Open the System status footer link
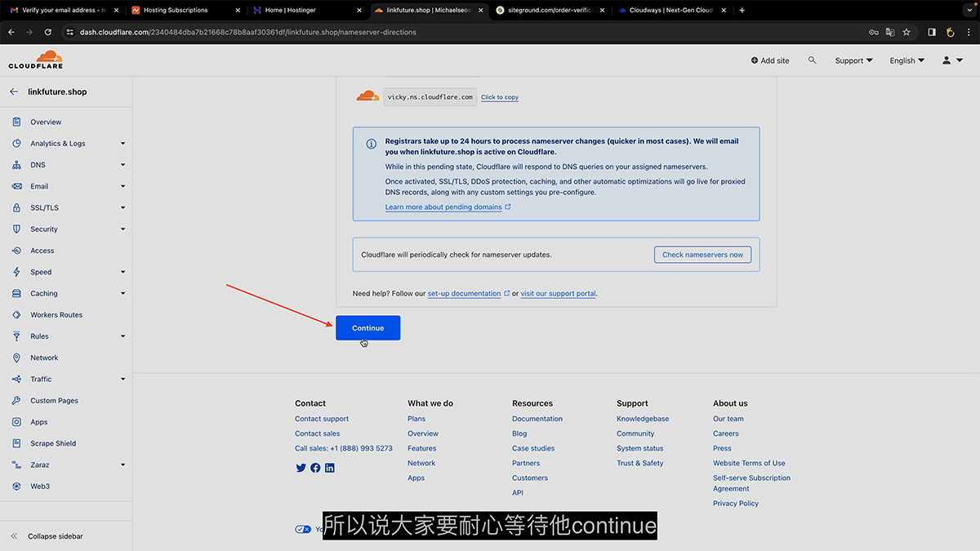Screen dimensions: 980x551 640,448
